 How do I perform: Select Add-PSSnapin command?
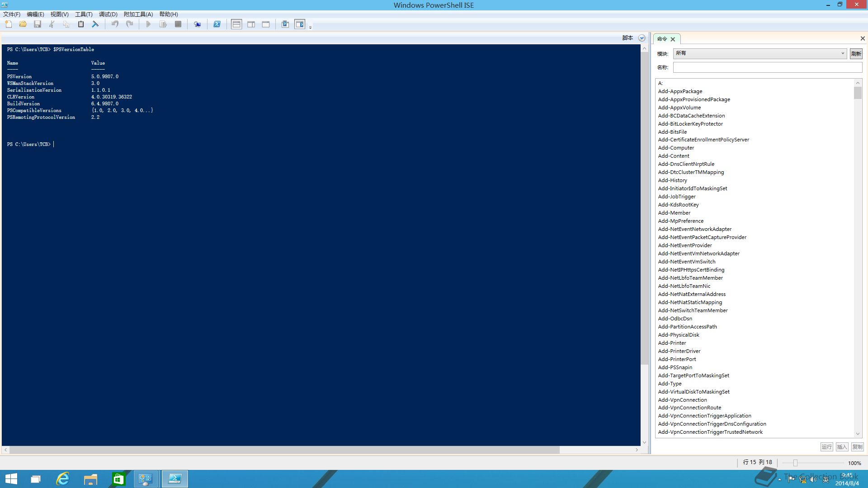(x=675, y=367)
